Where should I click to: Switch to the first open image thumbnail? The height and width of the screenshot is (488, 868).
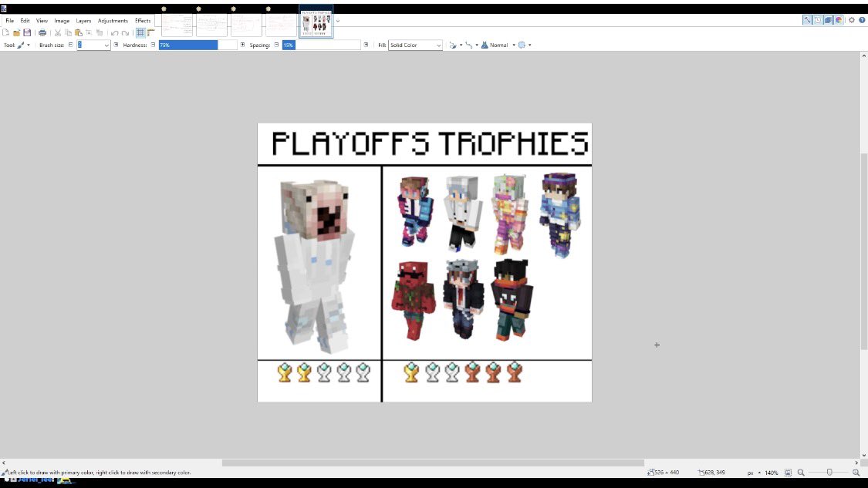pos(177,25)
